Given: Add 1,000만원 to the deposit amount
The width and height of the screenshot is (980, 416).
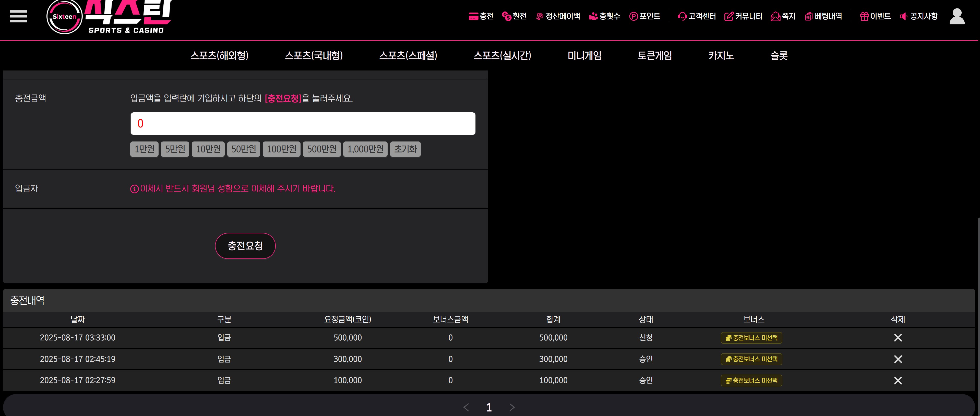Looking at the screenshot, I should [365, 149].
